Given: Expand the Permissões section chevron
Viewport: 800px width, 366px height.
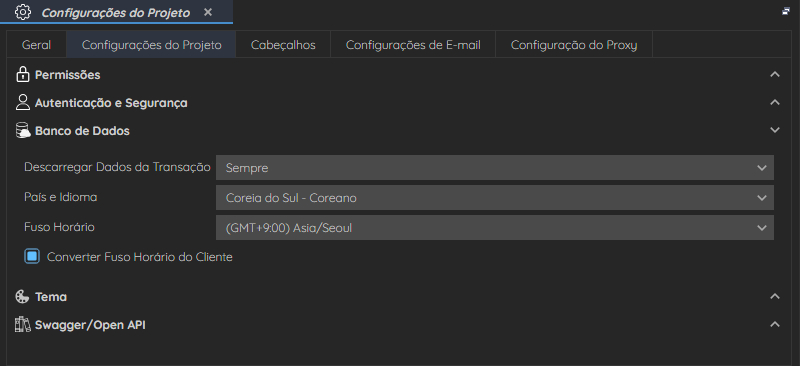Looking at the screenshot, I should 774,75.
